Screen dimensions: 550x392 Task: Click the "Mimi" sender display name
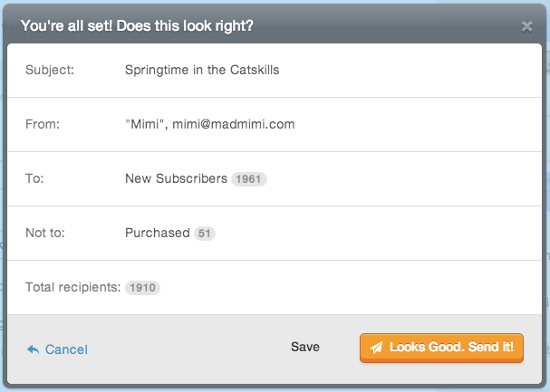coord(146,124)
